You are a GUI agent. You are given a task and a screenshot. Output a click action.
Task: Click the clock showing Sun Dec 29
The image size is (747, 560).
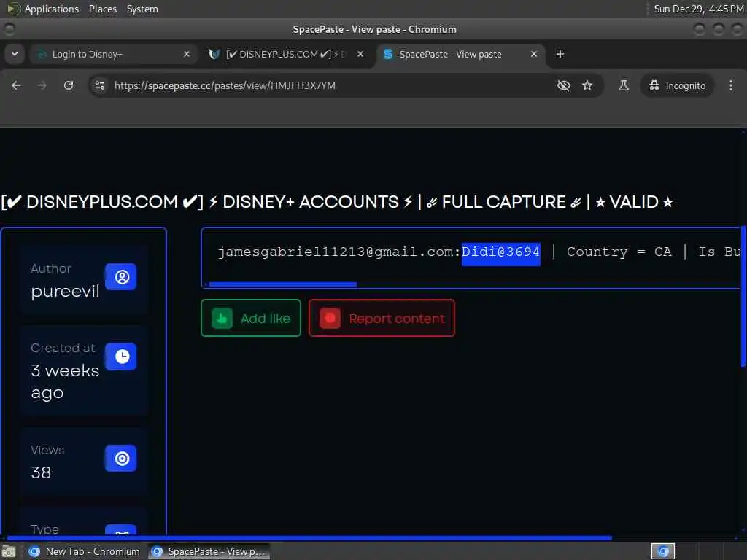(698, 9)
